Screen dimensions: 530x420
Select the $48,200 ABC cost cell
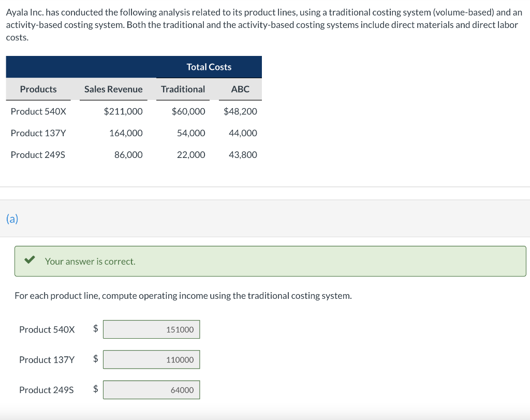pos(240,111)
